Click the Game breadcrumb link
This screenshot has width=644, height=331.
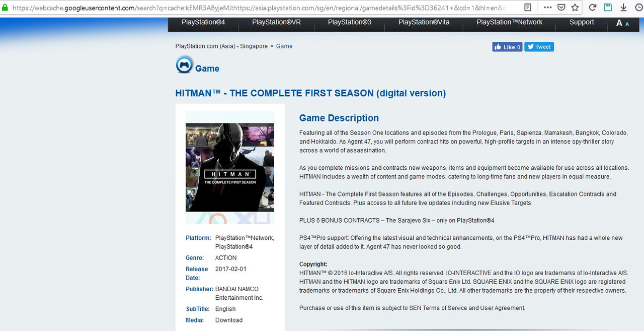tap(284, 46)
